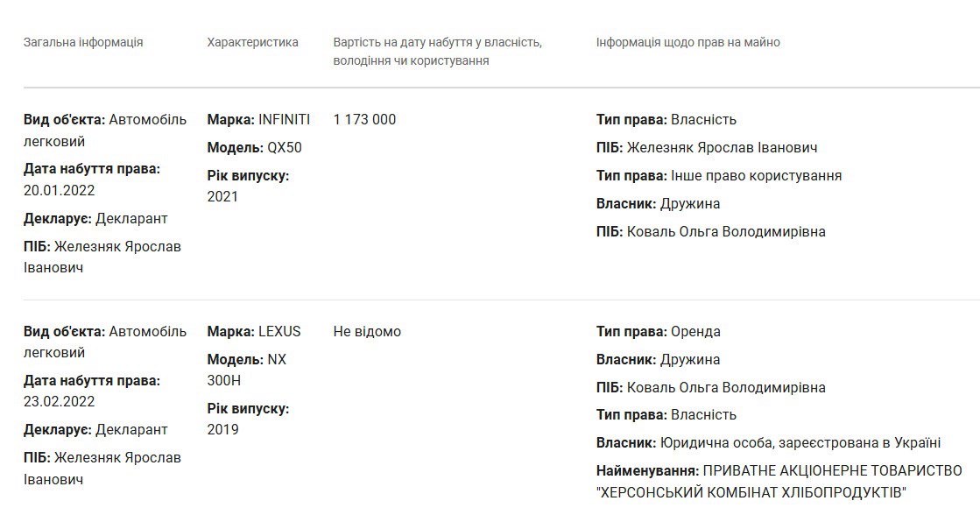
Task: Click the 'Загальна інформація' column header
Action: (83, 42)
